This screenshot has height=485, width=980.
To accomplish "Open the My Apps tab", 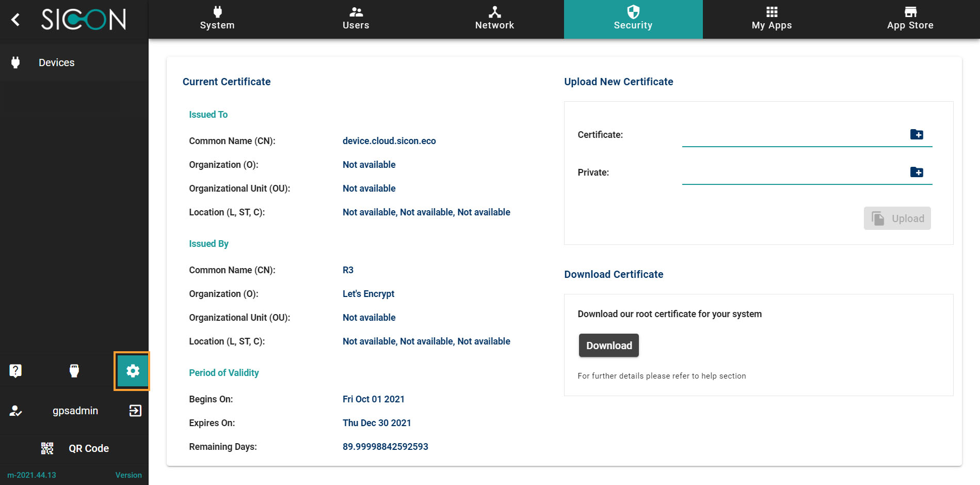I will pos(772,20).
